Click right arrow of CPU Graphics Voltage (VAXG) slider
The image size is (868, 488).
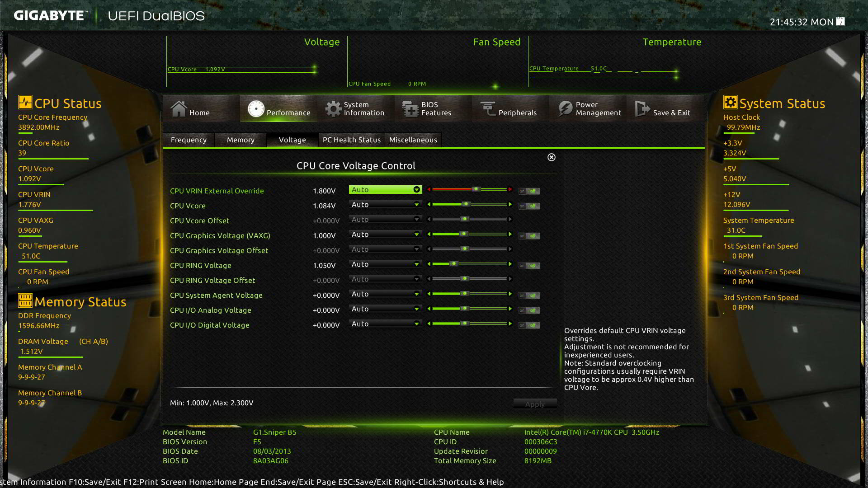[x=510, y=234]
